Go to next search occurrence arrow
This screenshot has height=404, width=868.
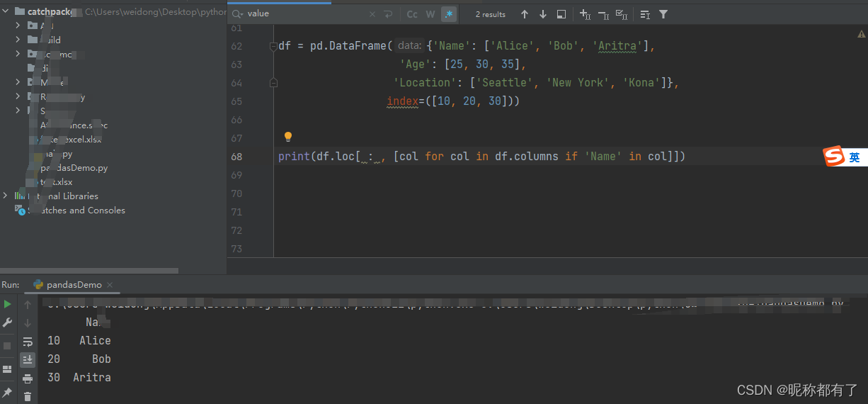[x=543, y=14]
